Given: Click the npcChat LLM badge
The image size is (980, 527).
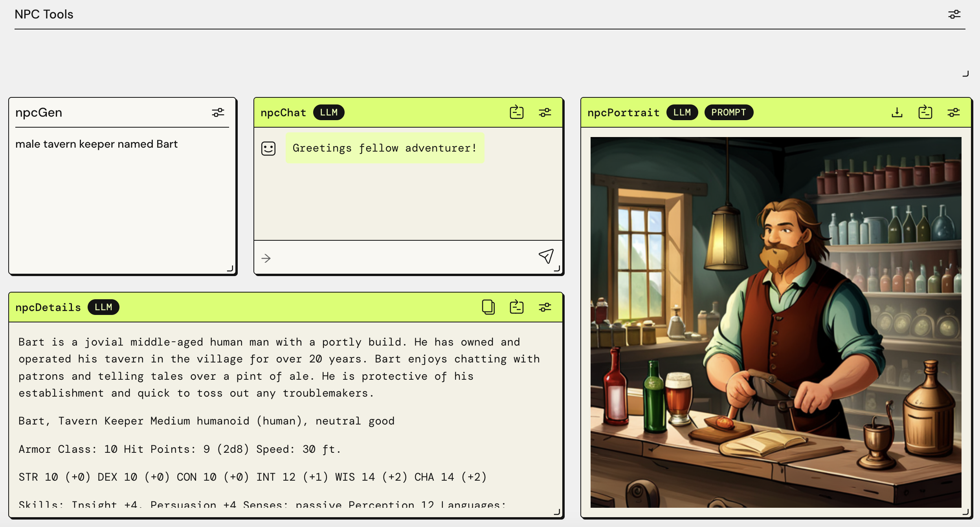Looking at the screenshot, I should coord(329,112).
